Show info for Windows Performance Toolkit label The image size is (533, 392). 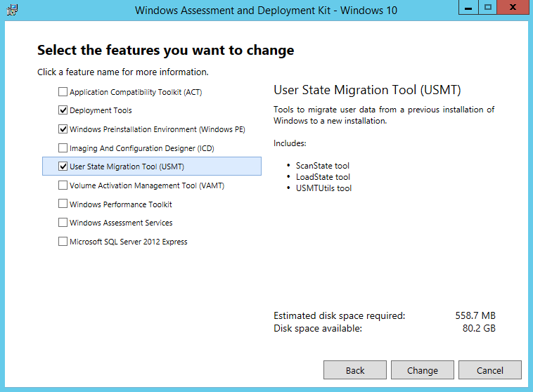pos(121,204)
